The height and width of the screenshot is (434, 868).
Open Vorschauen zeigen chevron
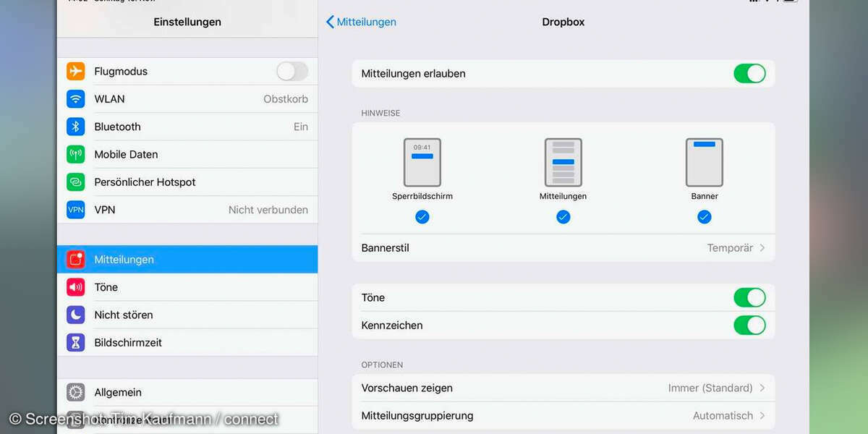[762, 388]
